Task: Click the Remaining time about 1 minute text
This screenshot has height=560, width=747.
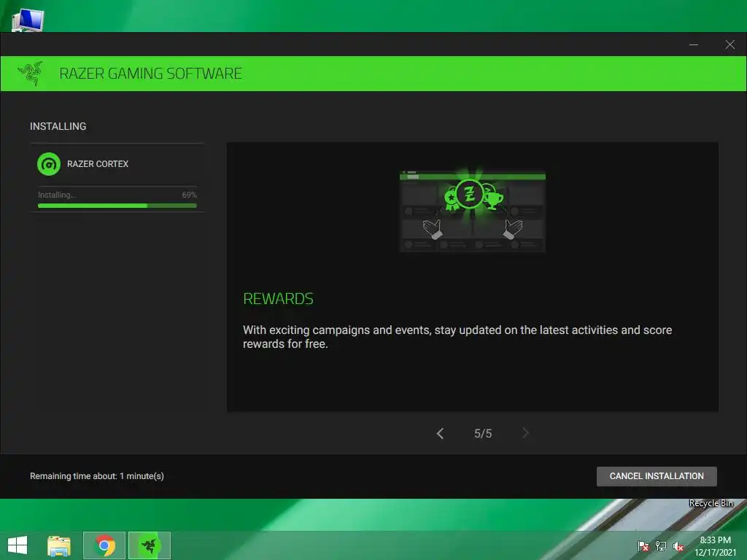Action: click(97, 476)
